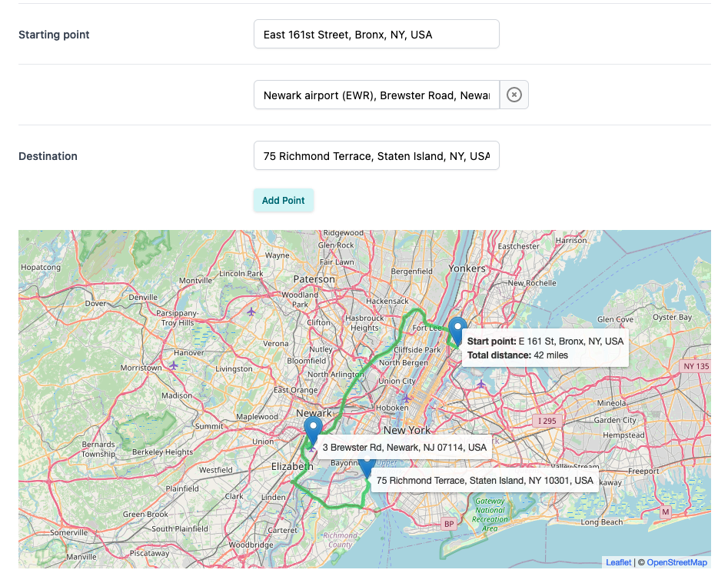The image size is (728, 583).
Task: Click the airport icon near Lincoln Park
Action: [x=251, y=311]
